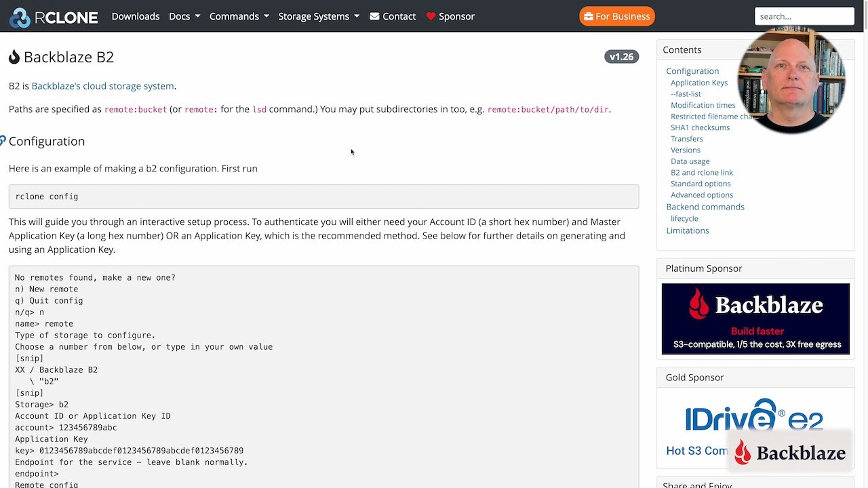Follow the Backblaze's cloud storage system link
This screenshot has width=868, height=488.
click(x=102, y=86)
